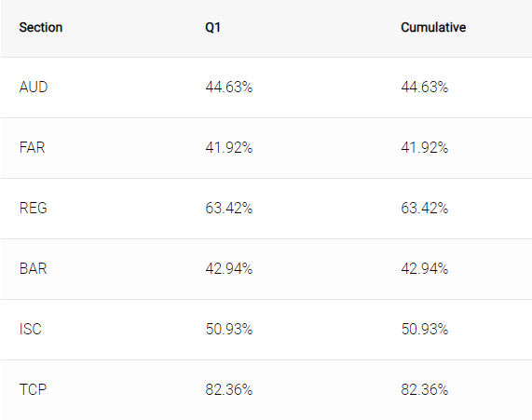Click BAR Q1 value 42.94%

click(x=229, y=269)
